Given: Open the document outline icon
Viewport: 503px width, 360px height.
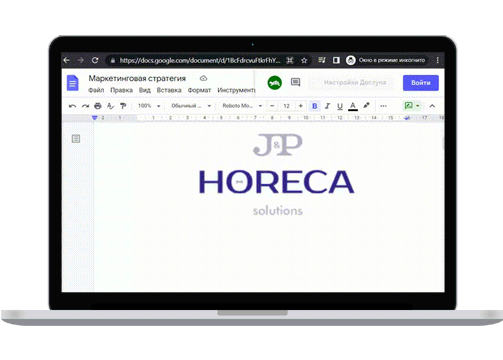Looking at the screenshot, I should [76, 139].
